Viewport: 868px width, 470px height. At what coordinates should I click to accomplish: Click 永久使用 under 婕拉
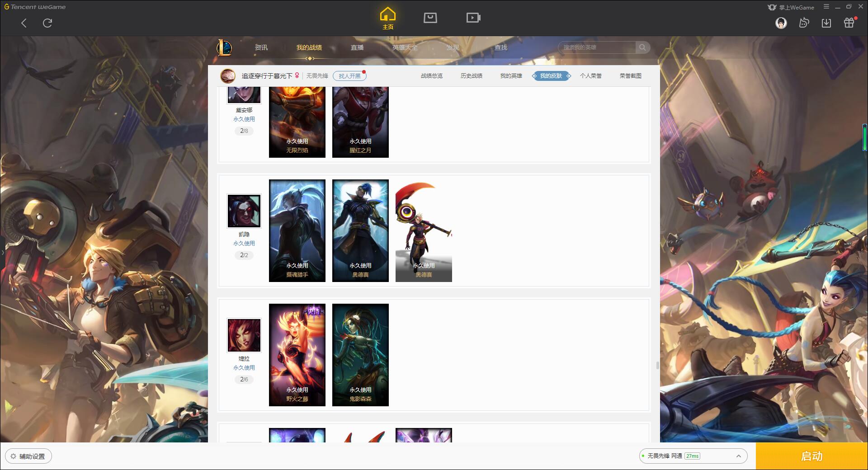click(244, 368)
